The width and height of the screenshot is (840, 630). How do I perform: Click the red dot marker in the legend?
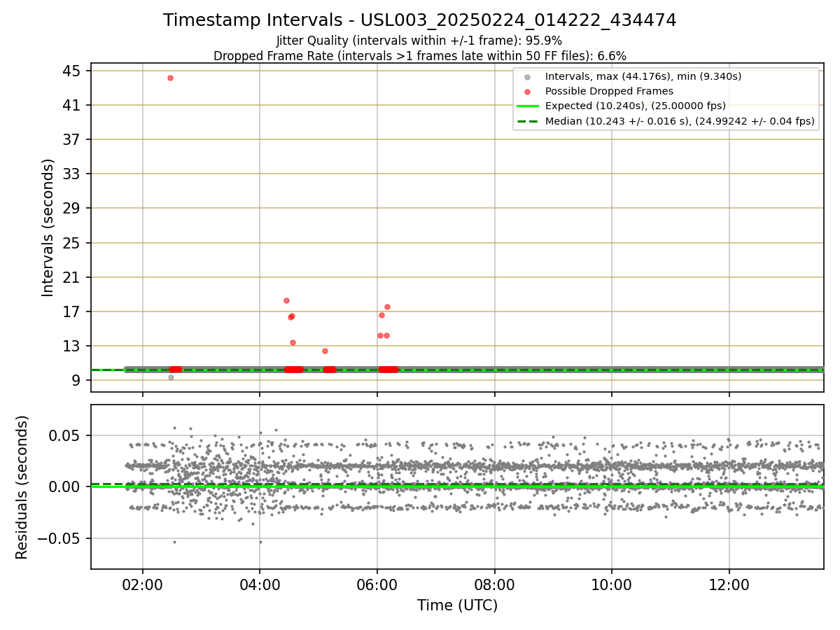528,91
